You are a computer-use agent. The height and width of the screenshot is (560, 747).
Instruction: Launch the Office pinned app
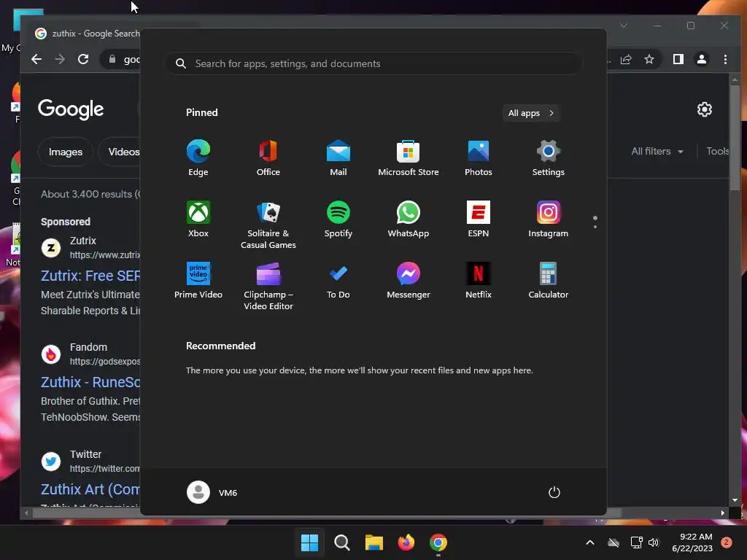click(268, 158)
